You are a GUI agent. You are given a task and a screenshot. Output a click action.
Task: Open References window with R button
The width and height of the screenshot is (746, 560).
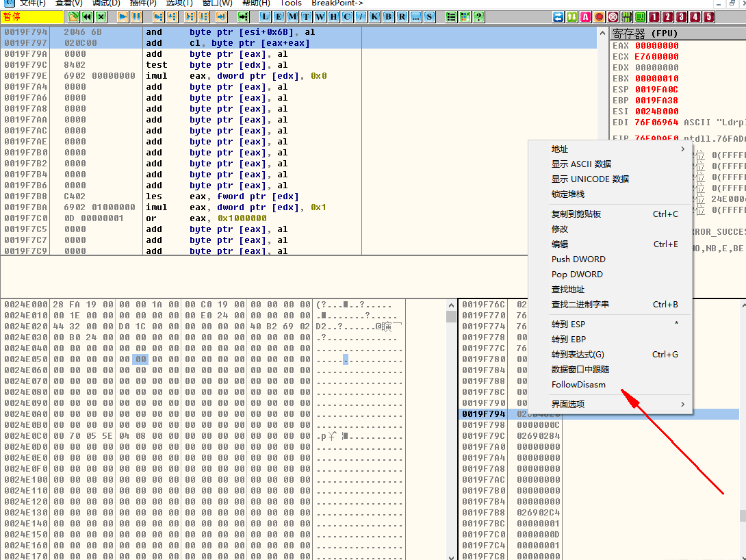402,17
